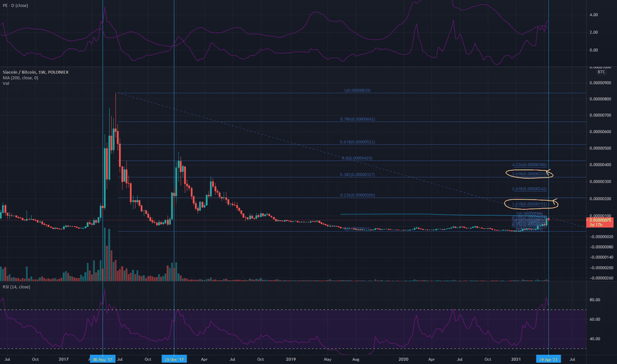This screenshot has width=617, height=364.
Task: Click the BTC currency badge on price axis
Action: (x=601, y=72)
